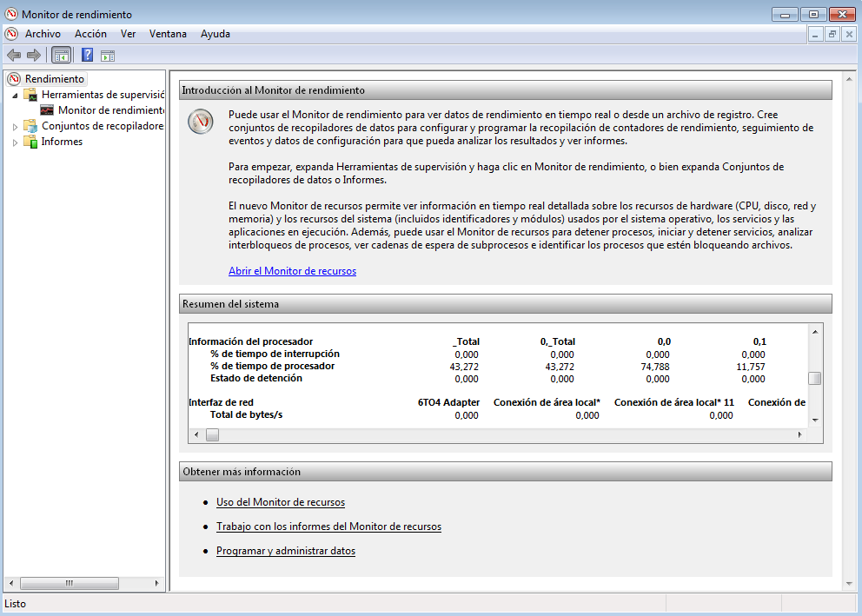Maximize the Monitor de rendimiento window
The height and width of the screenshot is (616, 862).
pyautogui.click(x=813, y=14)
